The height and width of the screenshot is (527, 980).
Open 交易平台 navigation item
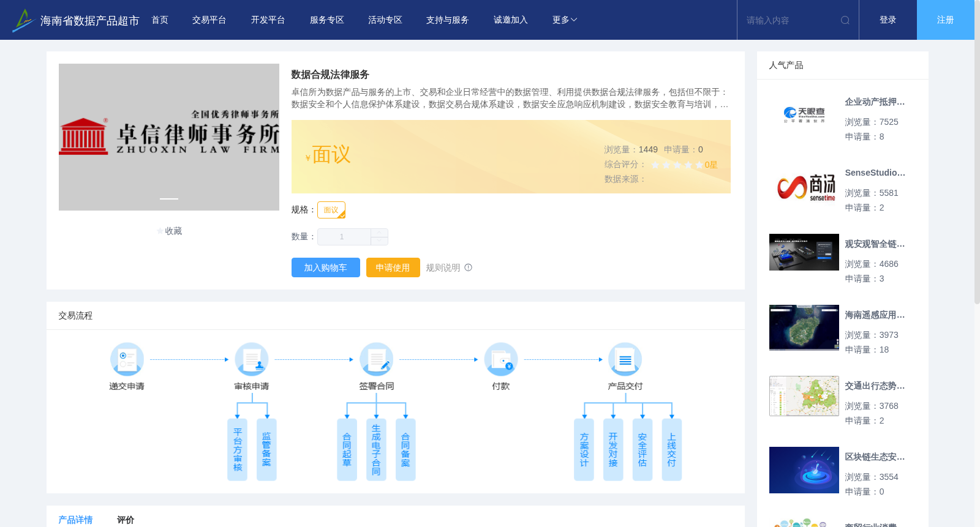209,20
